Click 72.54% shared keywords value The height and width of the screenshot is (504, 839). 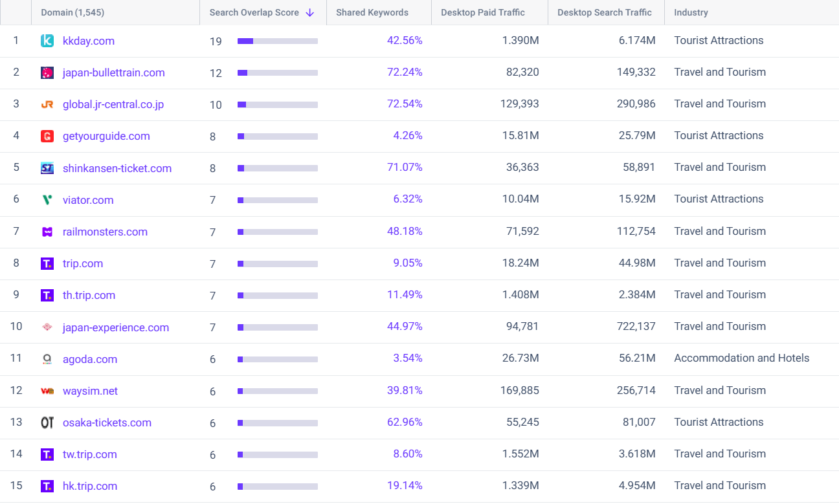(x=405, y=104)
